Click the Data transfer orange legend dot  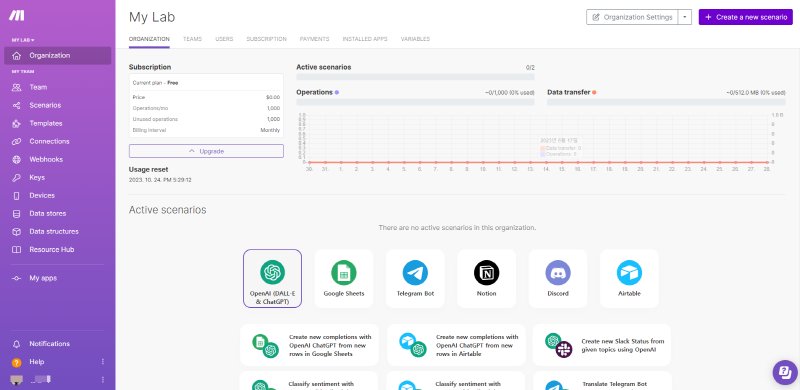[x=594, y=92]
